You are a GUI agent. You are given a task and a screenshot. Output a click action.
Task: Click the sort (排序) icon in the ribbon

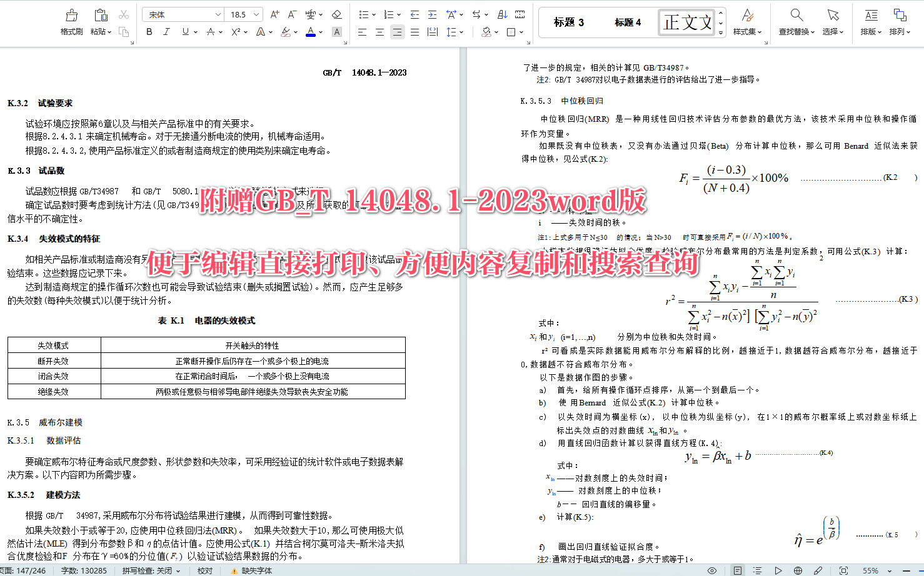(x=503, y=14)
